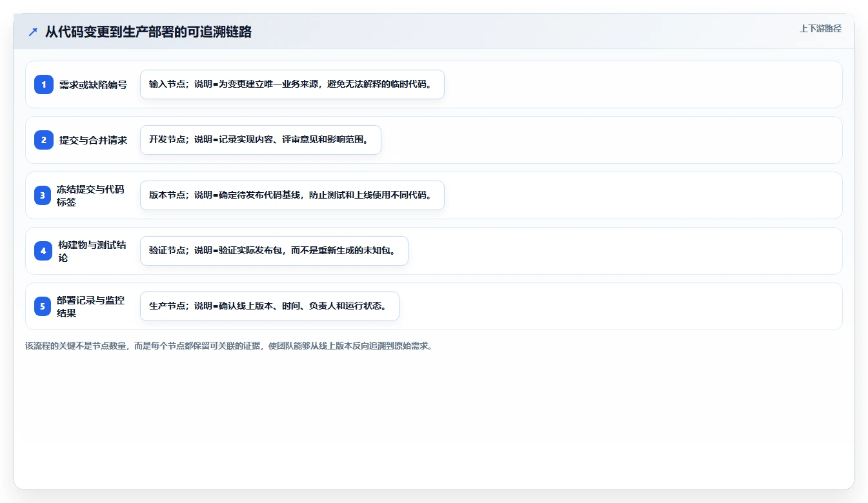Select step badge number 1
The height and width of the screenshot is (503, 868).
click(x=44, y=84)
